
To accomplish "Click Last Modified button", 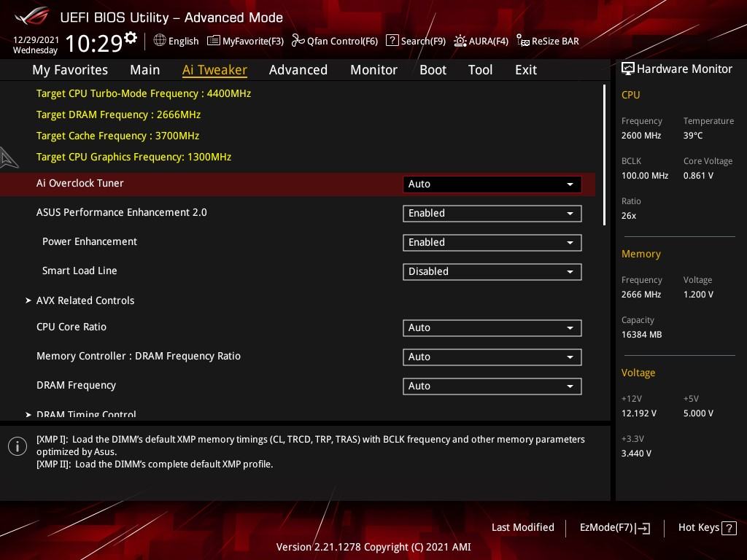I will tap(523, 528).
